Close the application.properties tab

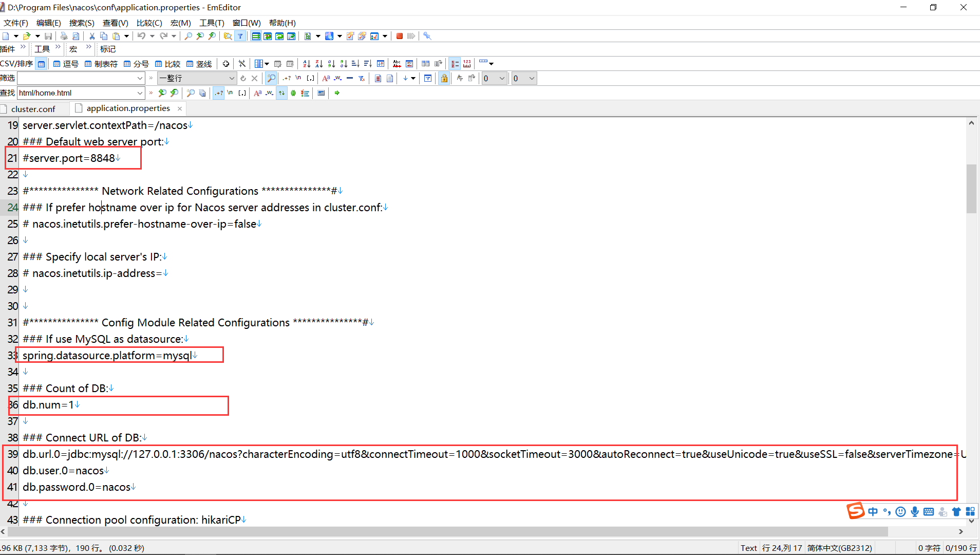pos(180,108)
